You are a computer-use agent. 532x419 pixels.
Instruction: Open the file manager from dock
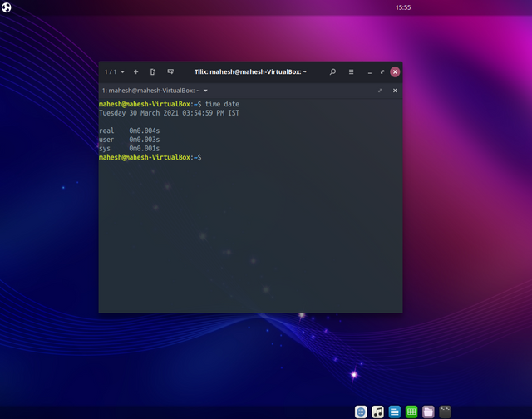428,412
